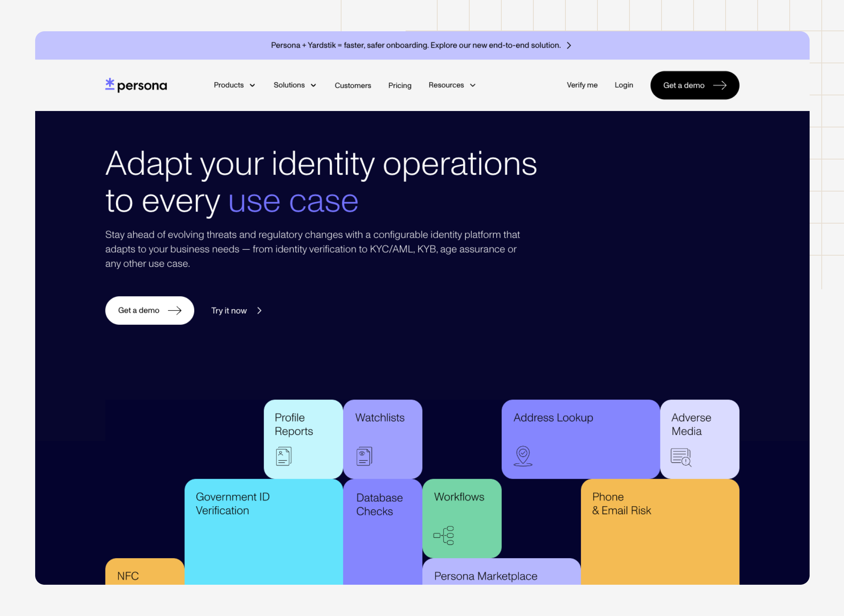Image resolution: width=844 pixels, height=616 pixels.
Task: Expand the Solutions dropdown chevron
Action: tap(313, 85)
